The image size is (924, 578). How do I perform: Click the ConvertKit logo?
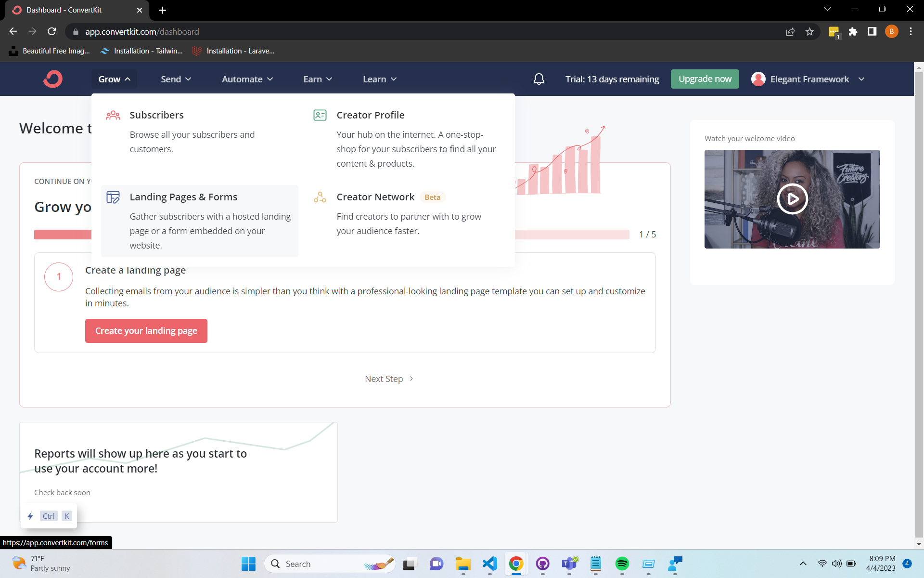pos(53,79)
